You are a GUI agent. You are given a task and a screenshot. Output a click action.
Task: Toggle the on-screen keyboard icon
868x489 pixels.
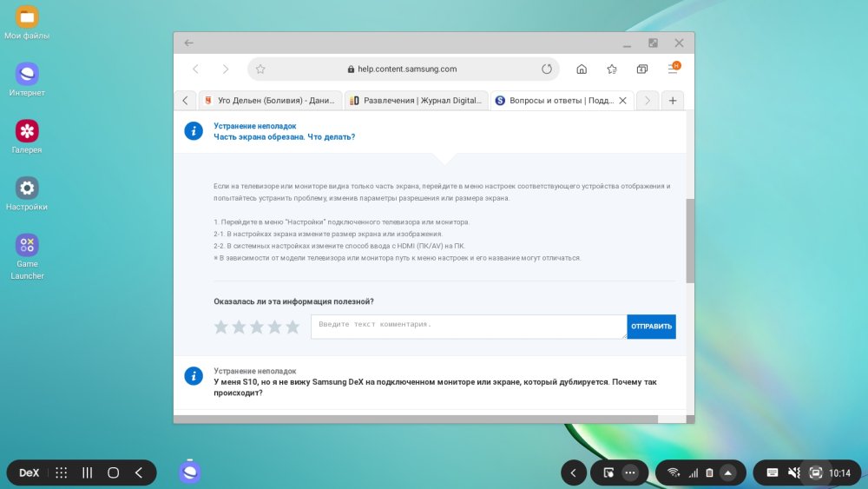pyautogui.click(x=772, y=472)
